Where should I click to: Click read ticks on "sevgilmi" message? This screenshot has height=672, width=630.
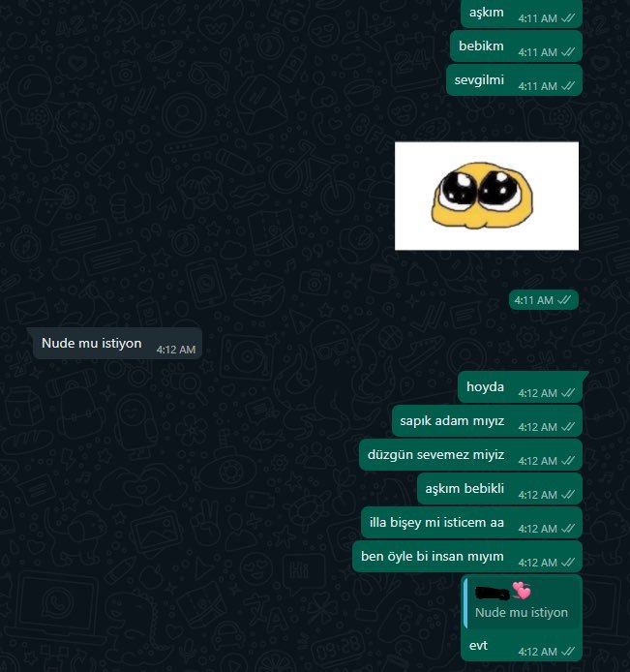click(568, 86)
